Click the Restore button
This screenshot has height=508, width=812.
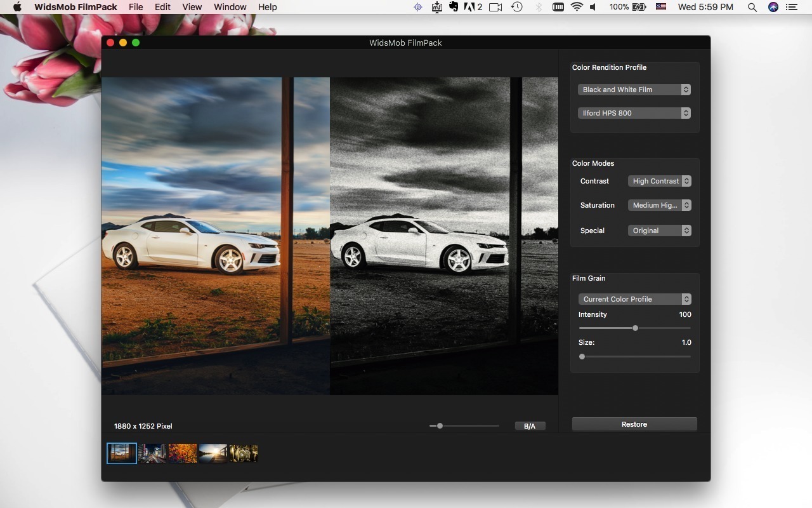coord(634,424)
